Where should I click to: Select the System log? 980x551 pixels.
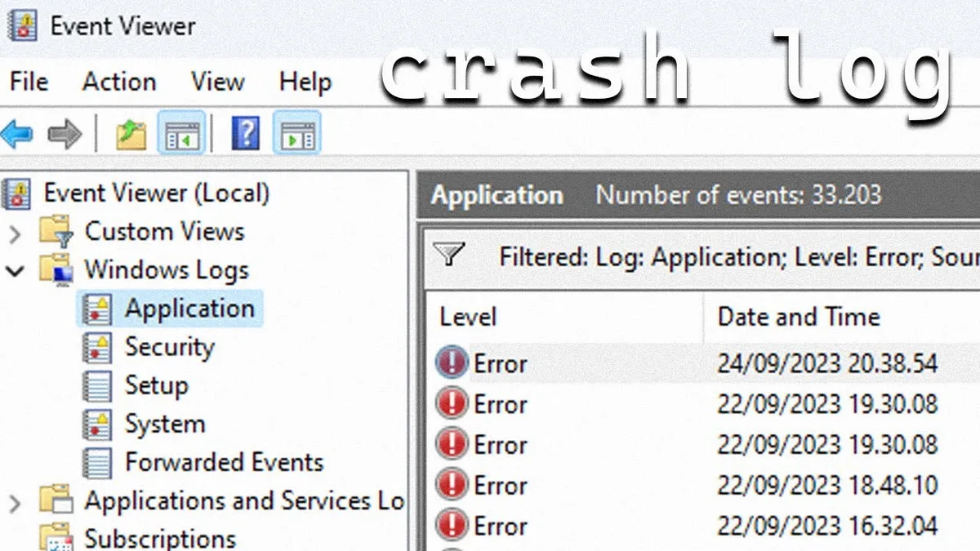tap(165, 424)
